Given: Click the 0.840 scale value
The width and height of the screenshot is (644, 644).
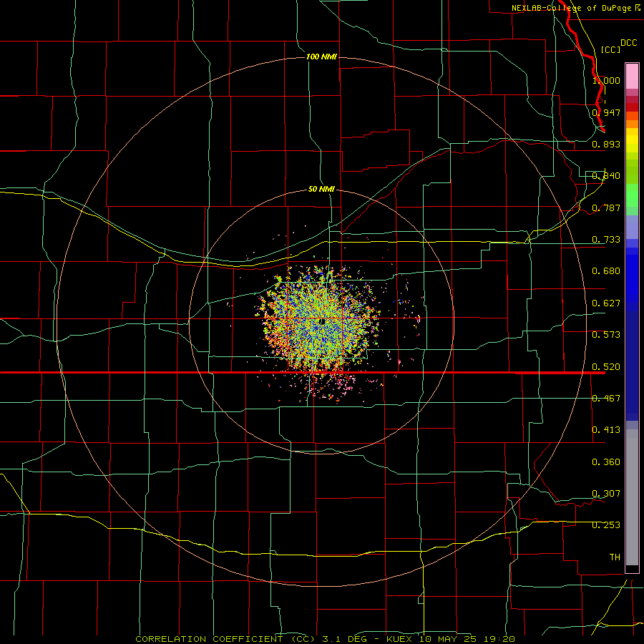Looking at the screenshot, I should [606, 176].
